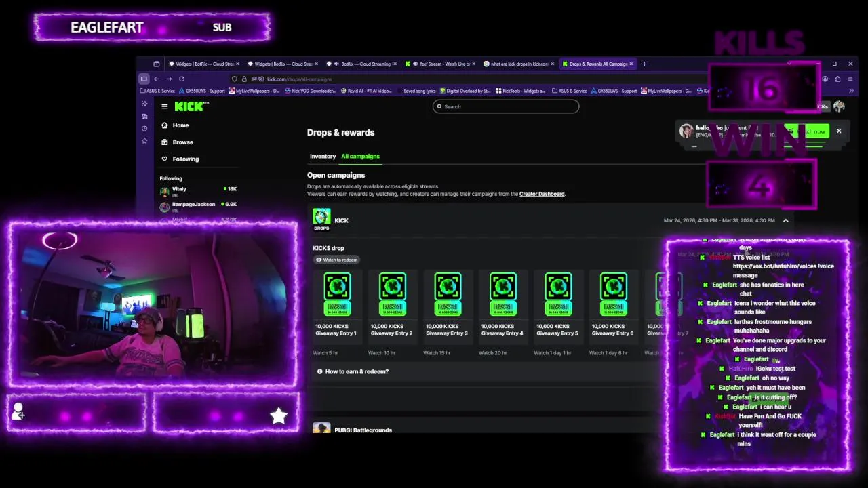Screen dimensions: 868x488
Task: Click the address bar padlock icon
Action: coord(244,79)
